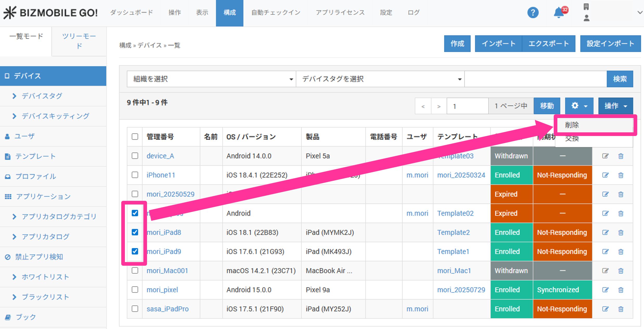Toggle the select-all header checkbox

(135, 136)
